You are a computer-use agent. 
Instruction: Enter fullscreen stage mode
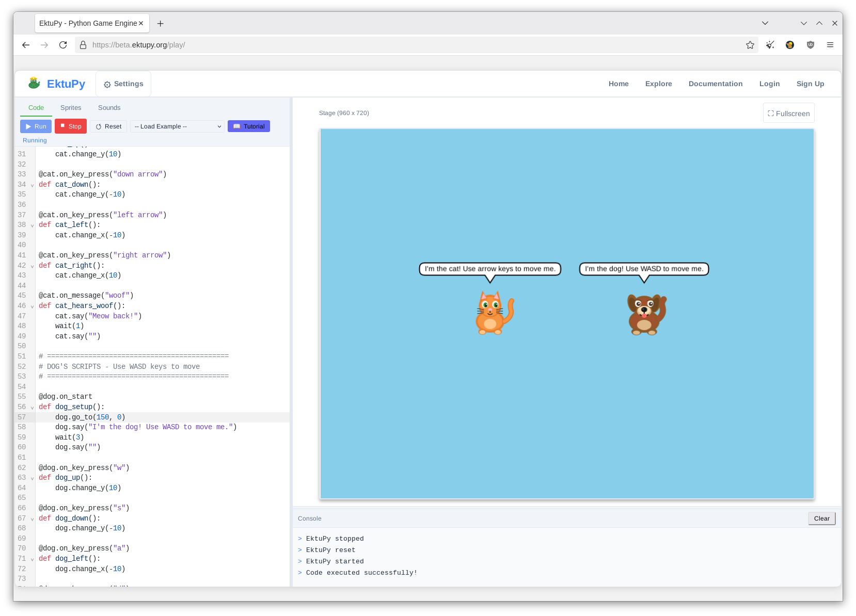[x=788, y=114]
